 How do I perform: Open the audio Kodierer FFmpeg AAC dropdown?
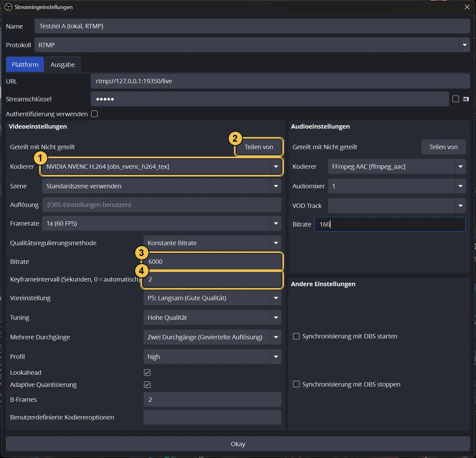[x=397, y=167]
